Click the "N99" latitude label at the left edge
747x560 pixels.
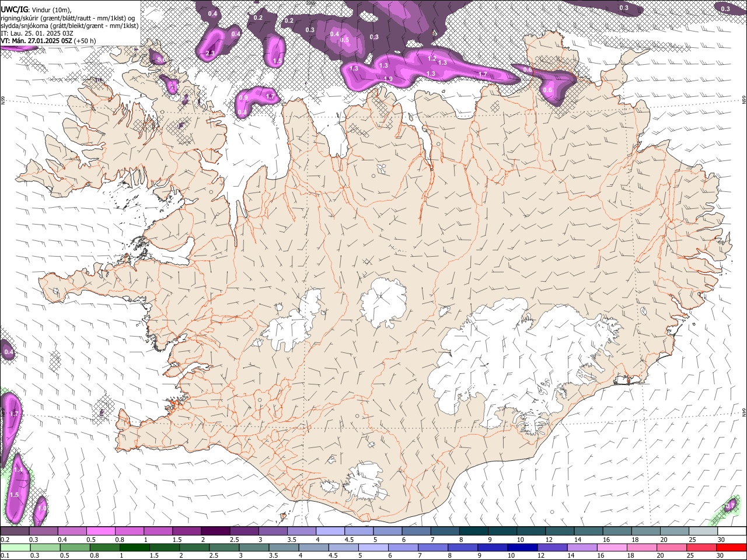[3, 101]
